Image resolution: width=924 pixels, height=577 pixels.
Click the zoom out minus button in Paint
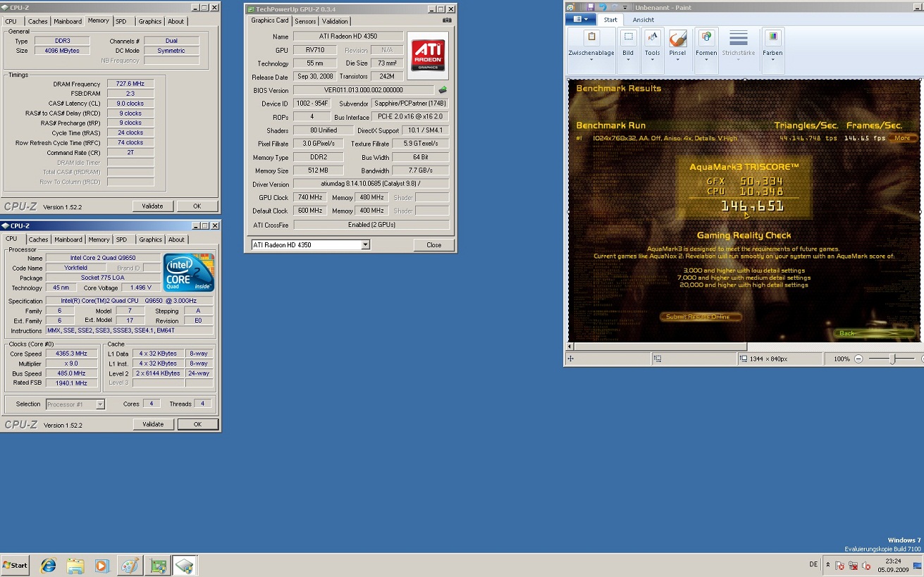[858, 359]
